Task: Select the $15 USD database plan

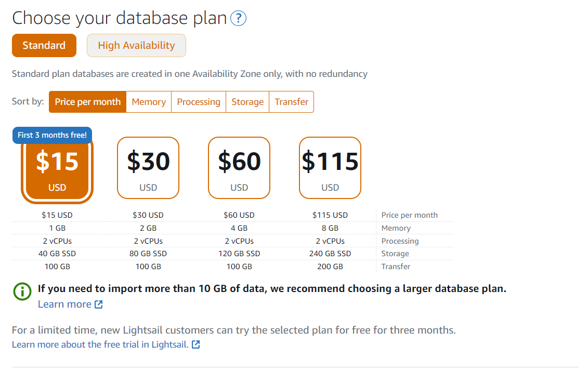Action: (57, 169)
